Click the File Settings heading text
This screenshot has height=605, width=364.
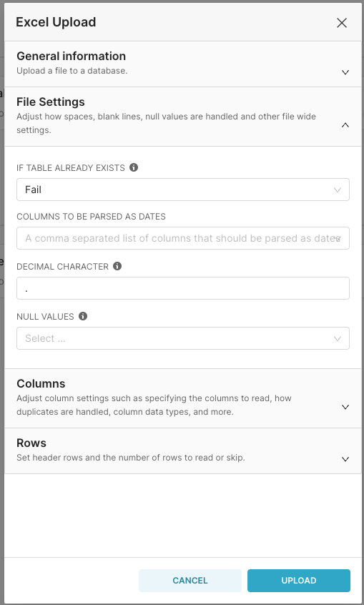[x=51, y=102]
